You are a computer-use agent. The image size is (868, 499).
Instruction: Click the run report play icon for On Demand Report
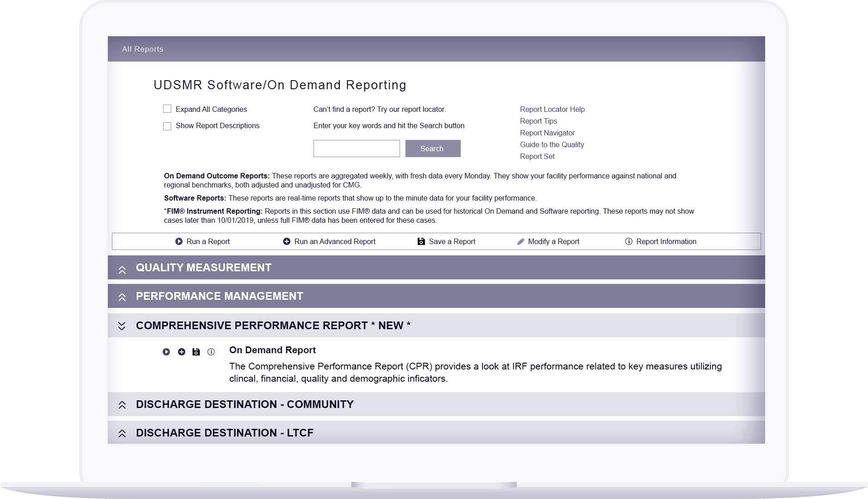(x=166, y=352)
